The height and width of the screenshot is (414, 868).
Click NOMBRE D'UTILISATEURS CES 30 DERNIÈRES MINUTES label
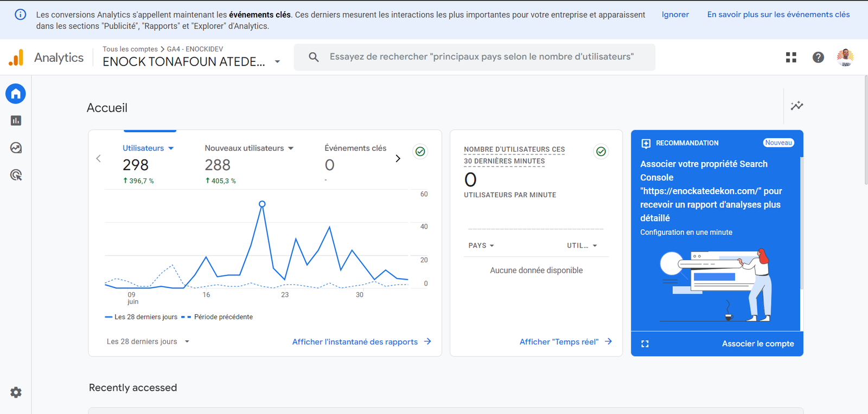pyautogui.click(x=514, y=155)
